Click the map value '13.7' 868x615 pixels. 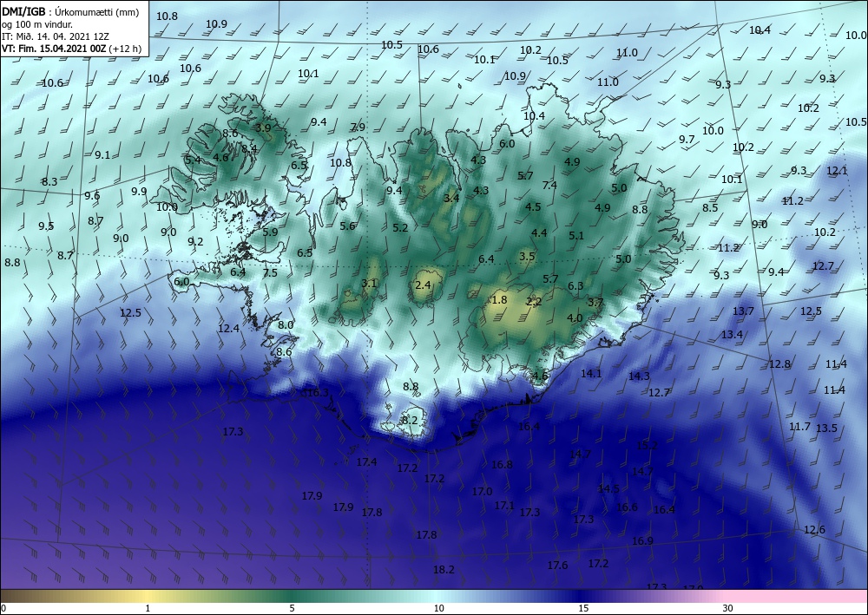click(744, 311)
